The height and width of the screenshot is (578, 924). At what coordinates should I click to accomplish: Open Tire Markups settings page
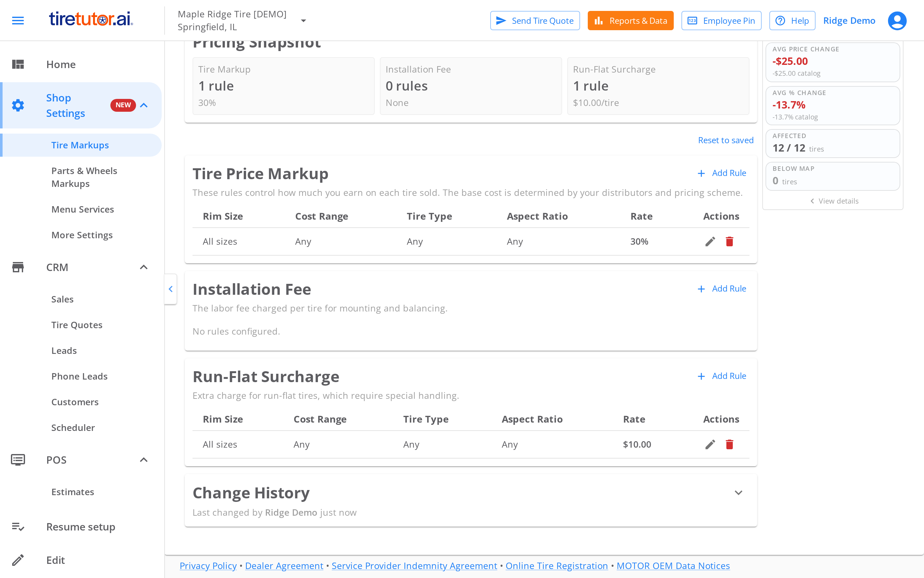(80, 145)
